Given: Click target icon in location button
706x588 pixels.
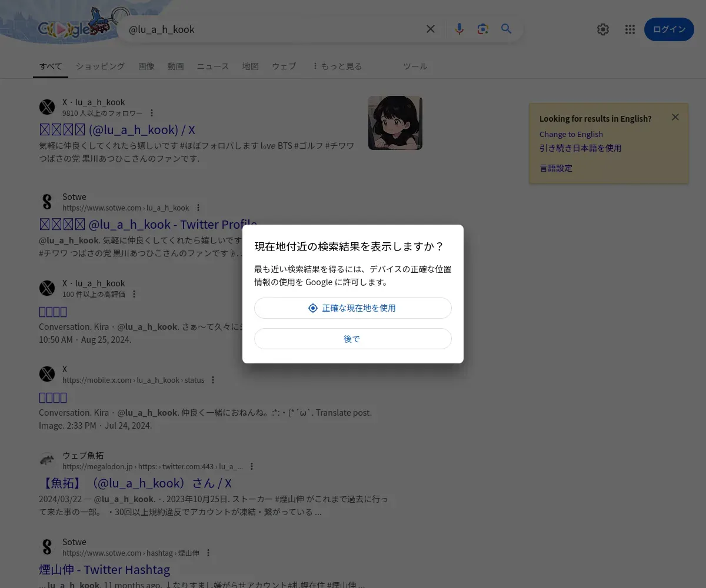Looking at the screenshot, I should [x=313, y=308].
